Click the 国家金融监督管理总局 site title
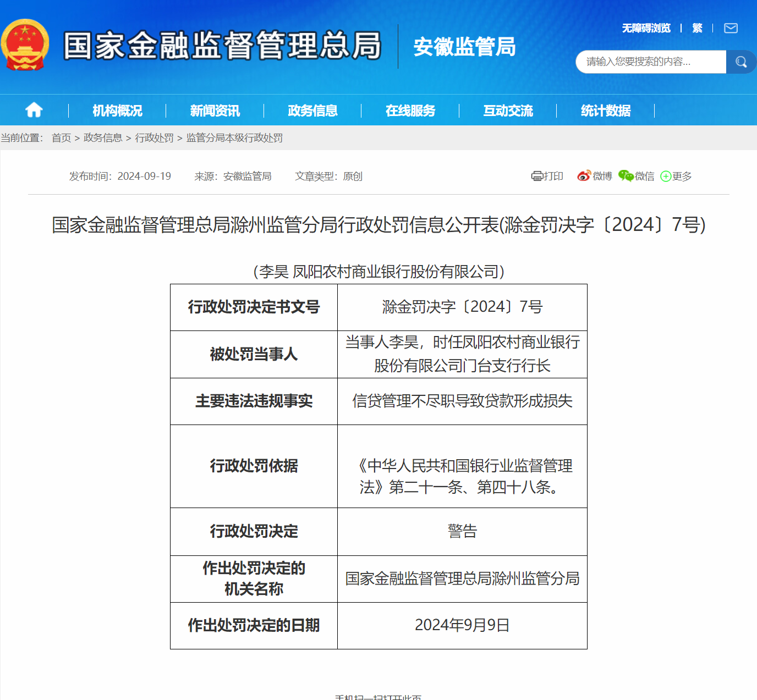 (x=223, y=45)
